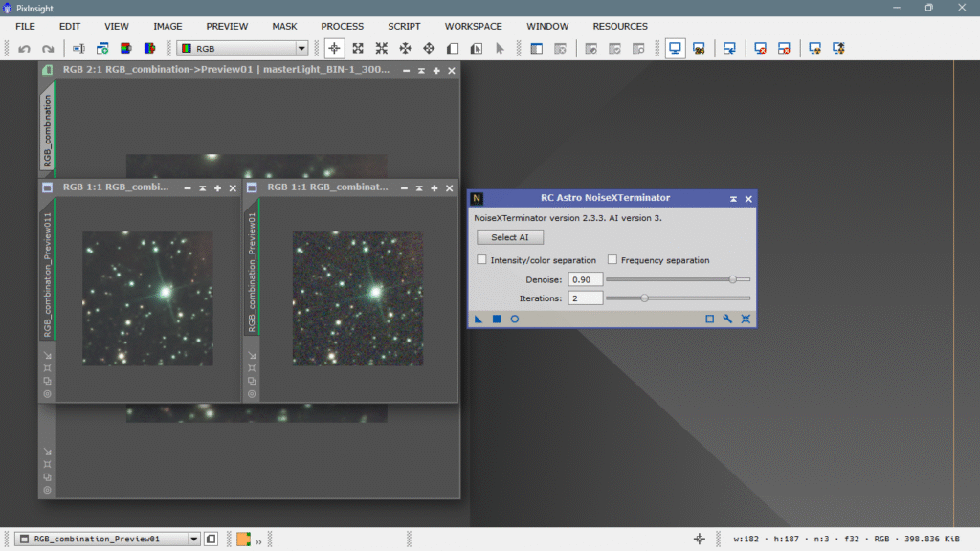980x551 pixels.
Task: Select the Pan four-arrow tool
Action: coord(406,49)
